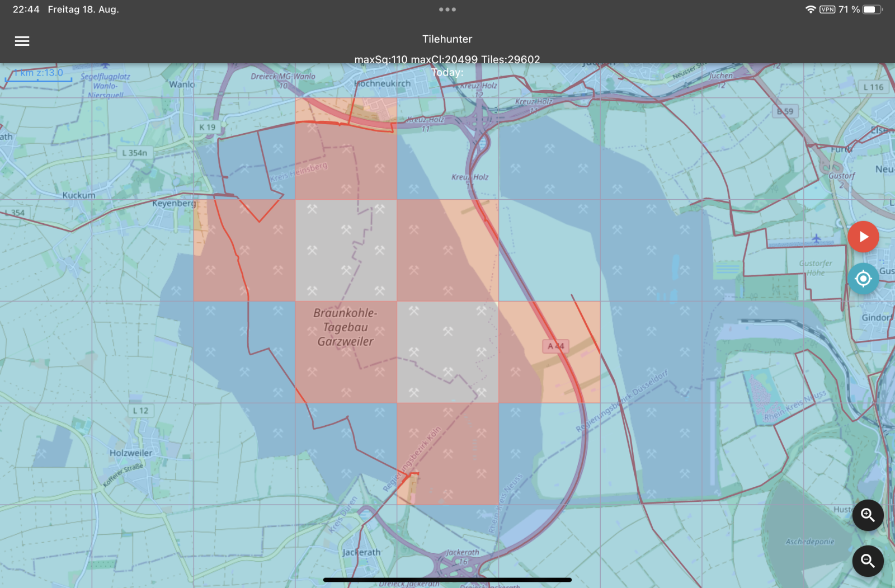Tap the home indicator bar
Screen dimensions: 895x588
[447, 580]
